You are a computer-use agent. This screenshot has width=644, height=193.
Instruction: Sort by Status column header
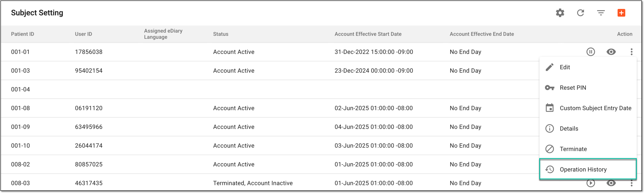[x=221, y=34]
